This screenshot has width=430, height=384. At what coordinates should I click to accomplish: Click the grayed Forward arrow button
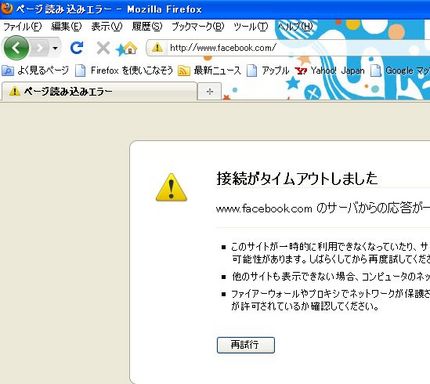(39, 49)
